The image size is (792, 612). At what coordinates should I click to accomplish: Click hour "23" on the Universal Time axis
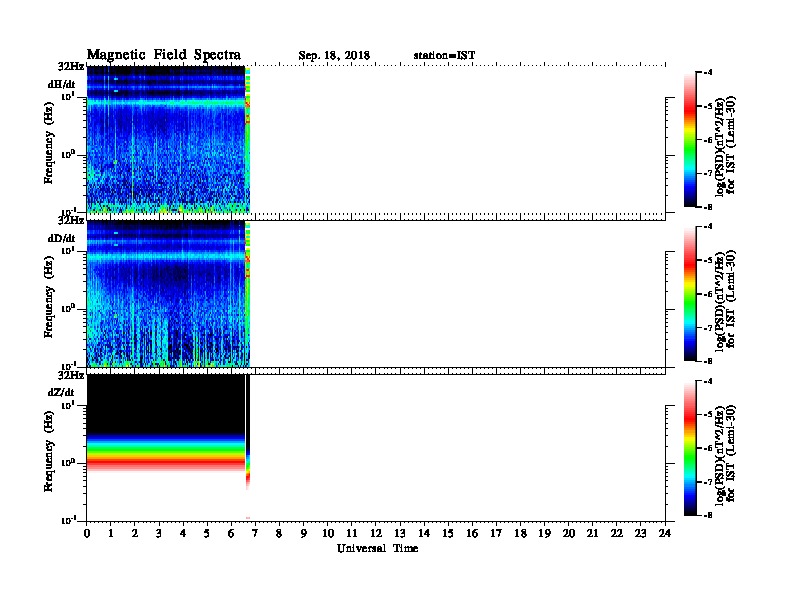point(640,533)
